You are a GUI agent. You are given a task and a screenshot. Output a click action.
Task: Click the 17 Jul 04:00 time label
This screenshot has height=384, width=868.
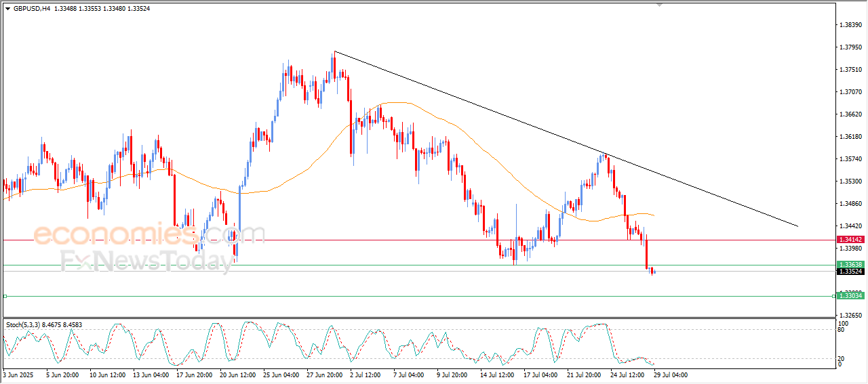coord(540,375)
